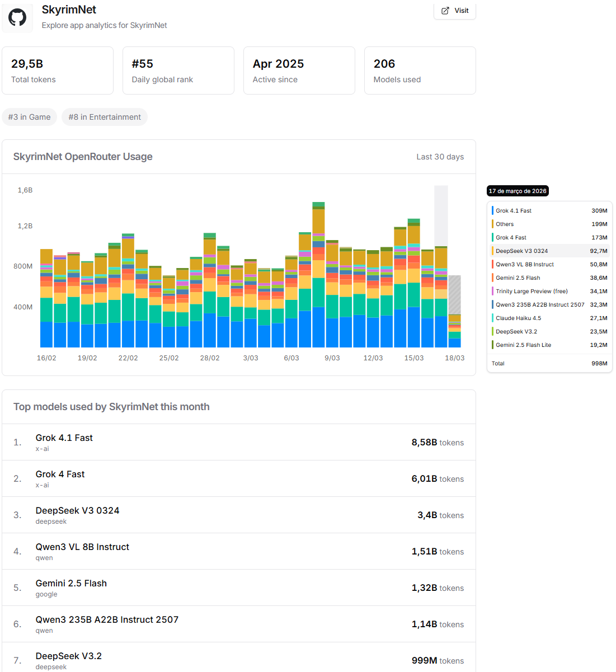Click the Daily global rank card

click(178, 71)
